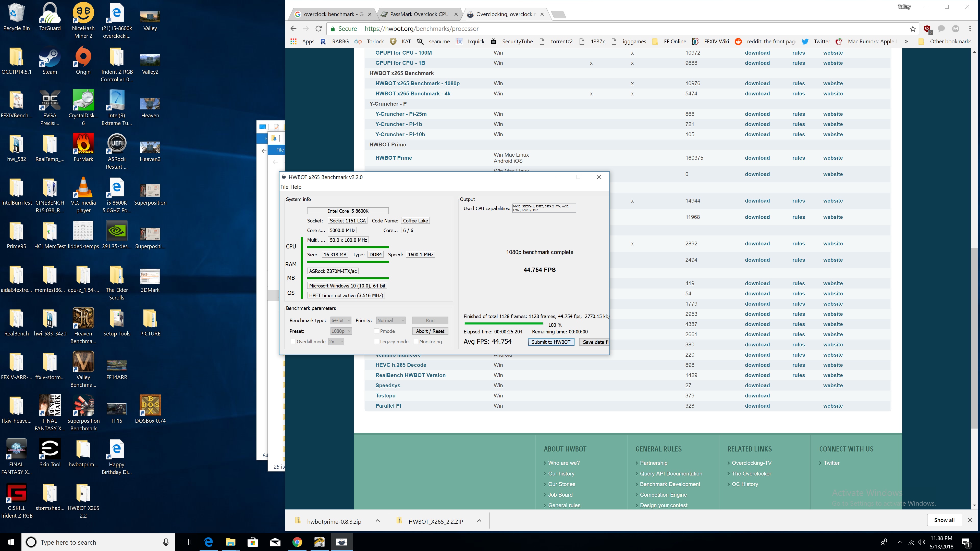Open Intel Extreme Tuning desktop icon
Screen dimensions: 980x551
tap(117, 108)
